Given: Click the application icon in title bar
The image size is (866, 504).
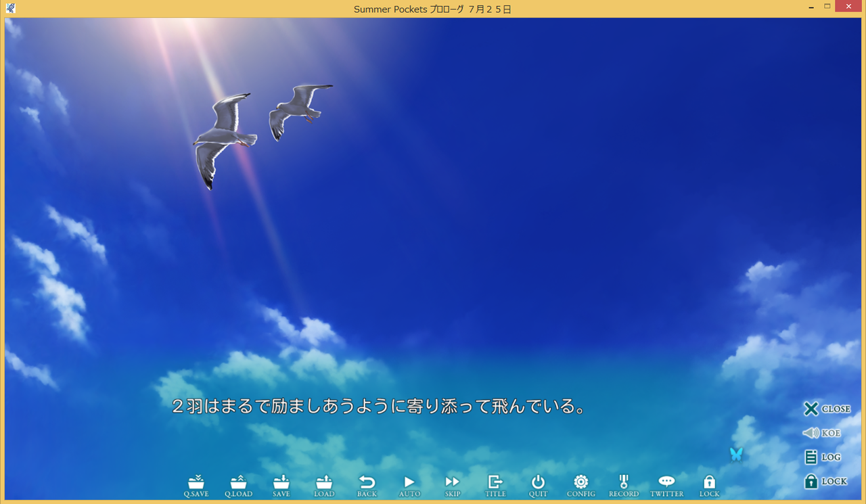Looking at the screenshot, I should (10, 8).
